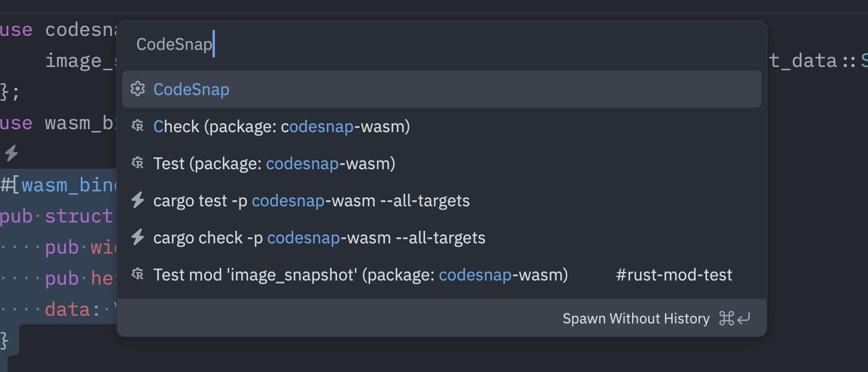Run cargo test -p codesnap-wasm --all-targets
The image size is (868, 372).
442,200
